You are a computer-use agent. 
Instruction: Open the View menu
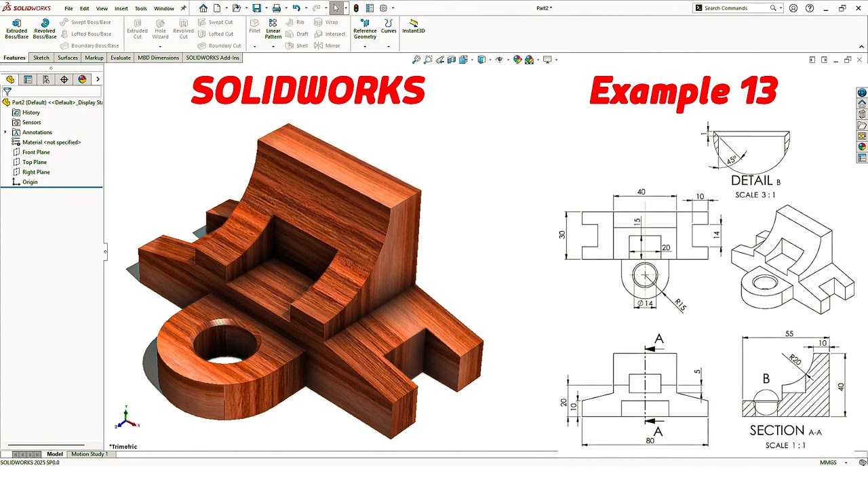(x=102, y=9)
